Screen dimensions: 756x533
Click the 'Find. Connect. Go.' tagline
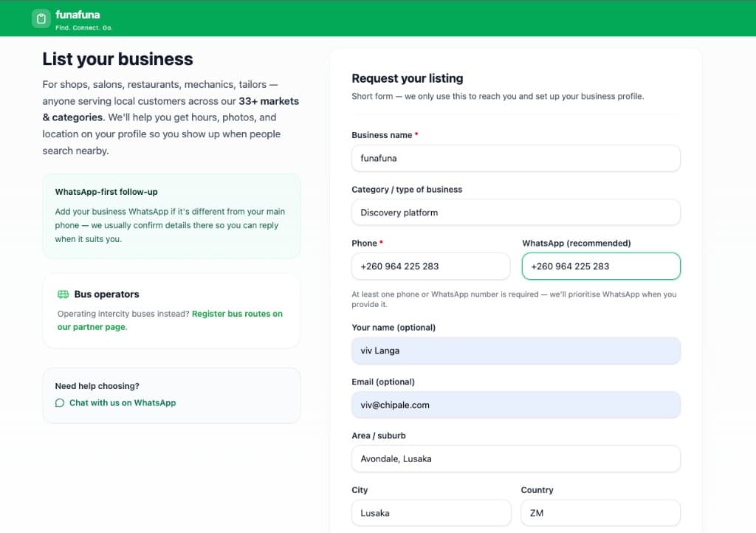tap(84, 28)
